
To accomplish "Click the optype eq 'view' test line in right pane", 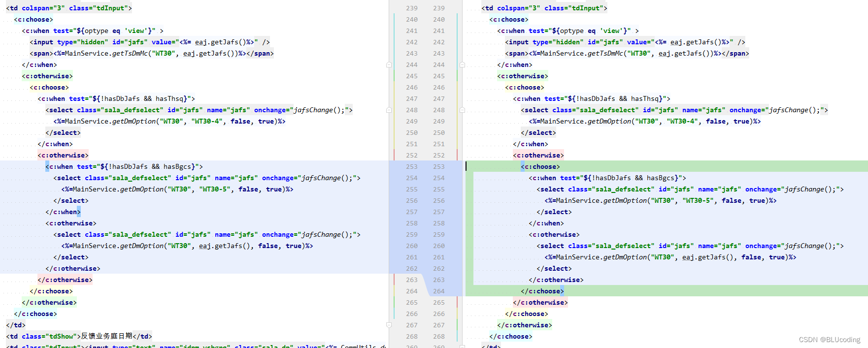I will (568, 31).
